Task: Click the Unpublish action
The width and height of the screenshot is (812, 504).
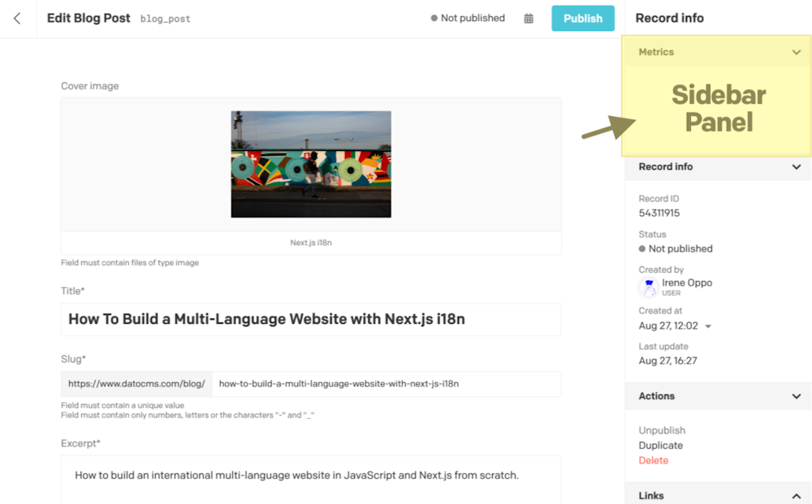Action: pyautogui.click(x=661, y=430)
